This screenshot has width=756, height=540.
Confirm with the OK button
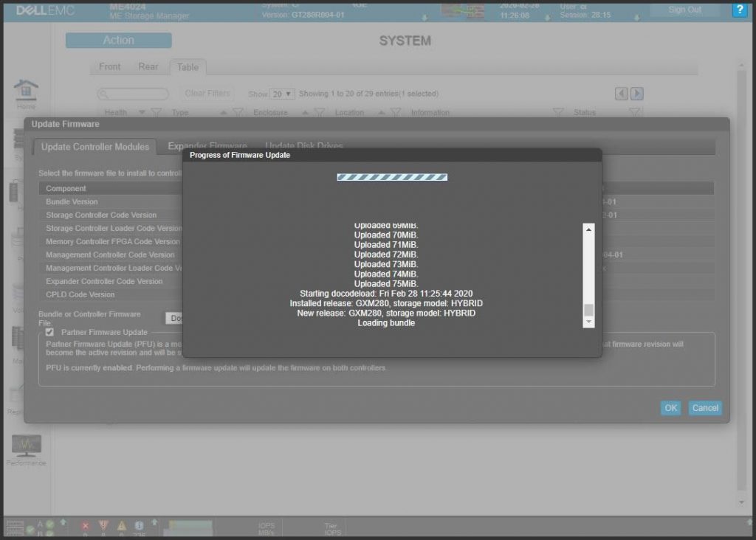pos(670,408)
